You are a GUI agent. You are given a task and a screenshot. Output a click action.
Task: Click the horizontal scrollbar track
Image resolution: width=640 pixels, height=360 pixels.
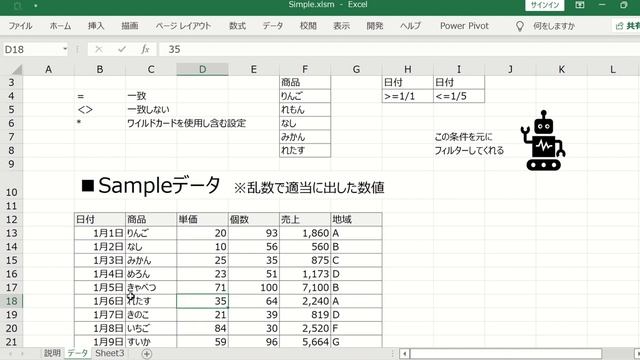[506, 353]
